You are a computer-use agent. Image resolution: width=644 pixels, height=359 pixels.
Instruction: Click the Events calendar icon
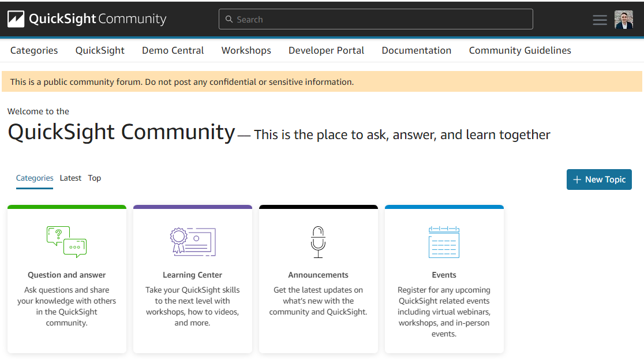pyautogui.click(x=444, y=242)
